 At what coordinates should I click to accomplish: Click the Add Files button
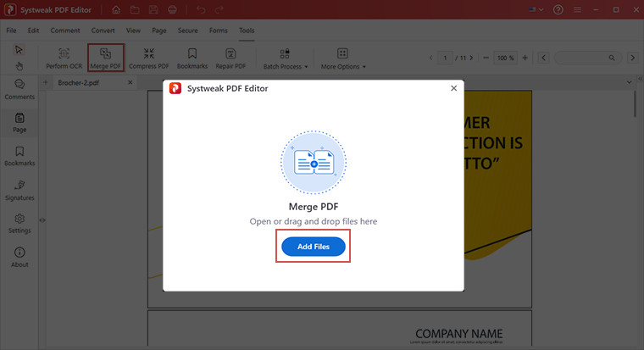[314, 247]
